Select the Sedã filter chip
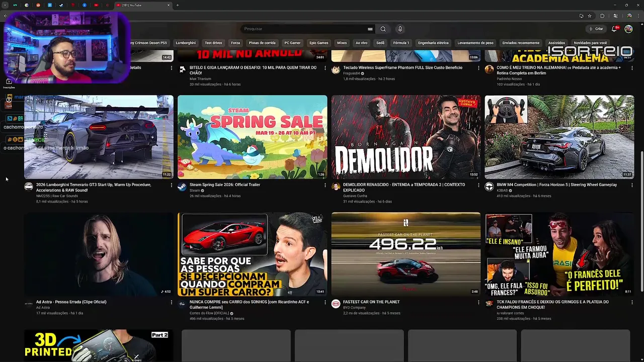The height and width of the screenshot is (362, 644). [x=380, y=43]
